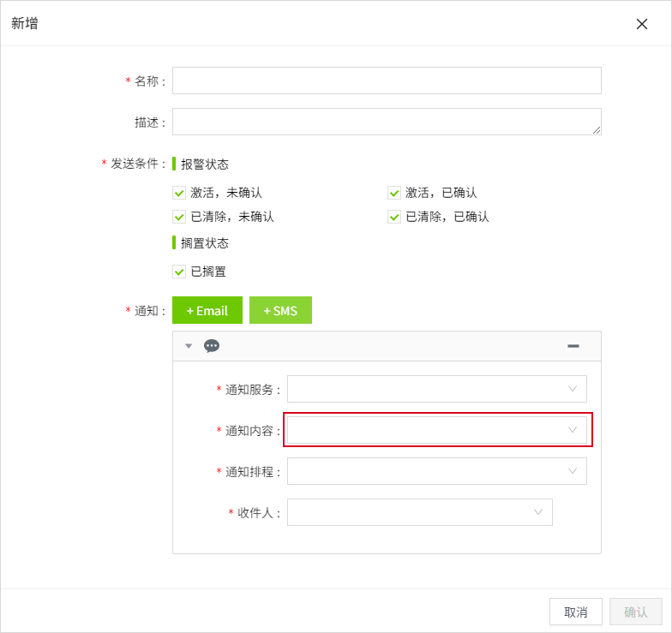Click the 取消 button
The image size is (672, 633).
coord(575,612)
